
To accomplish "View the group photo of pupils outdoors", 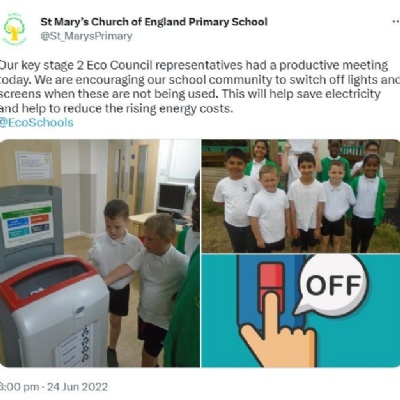I will pyautogui.click(x=301, y=196).
